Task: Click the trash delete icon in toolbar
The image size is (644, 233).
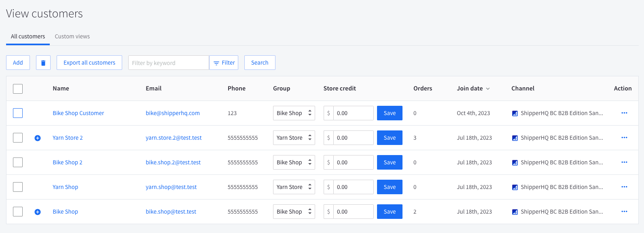Action: 43,63
